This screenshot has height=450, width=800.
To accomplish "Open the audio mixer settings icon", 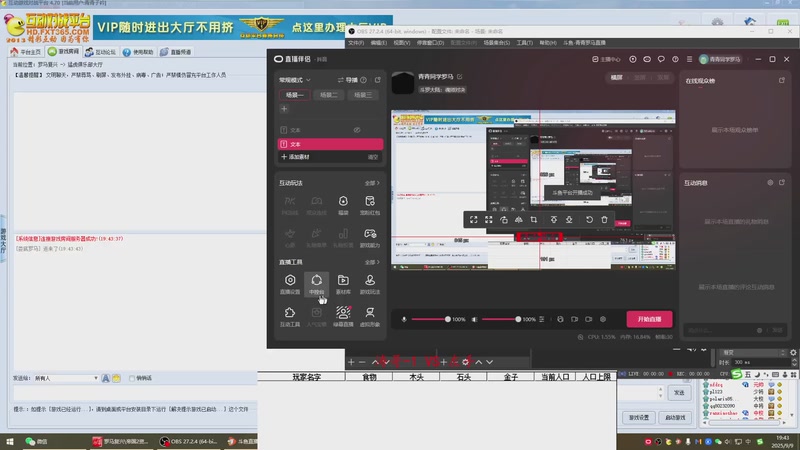I will (x=541, y=319).
